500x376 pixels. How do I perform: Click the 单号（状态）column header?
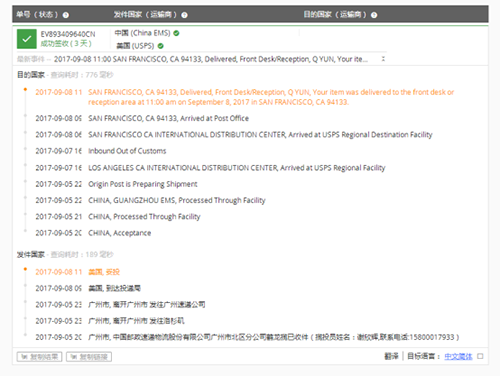[37, 15]
